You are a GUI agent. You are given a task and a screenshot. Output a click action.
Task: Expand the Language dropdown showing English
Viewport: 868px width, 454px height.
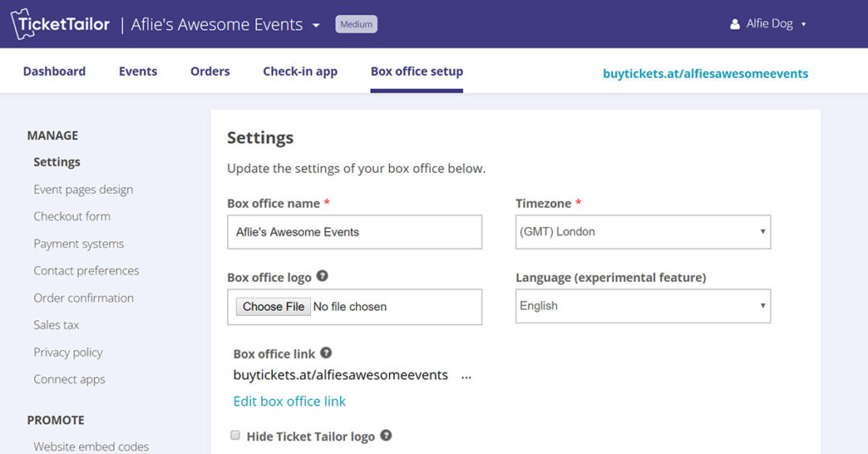[x=643, y=306]
